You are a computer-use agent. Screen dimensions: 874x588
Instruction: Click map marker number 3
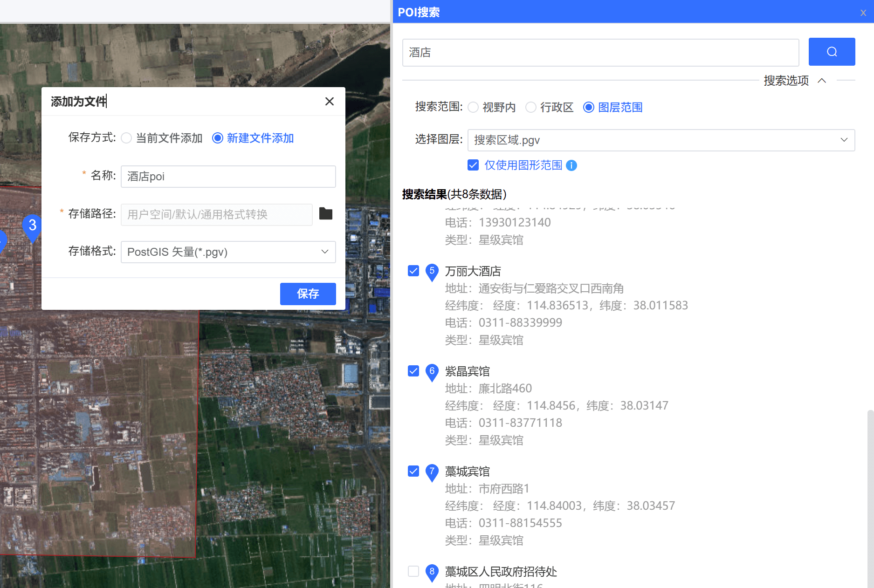click(x=32, y=226)
